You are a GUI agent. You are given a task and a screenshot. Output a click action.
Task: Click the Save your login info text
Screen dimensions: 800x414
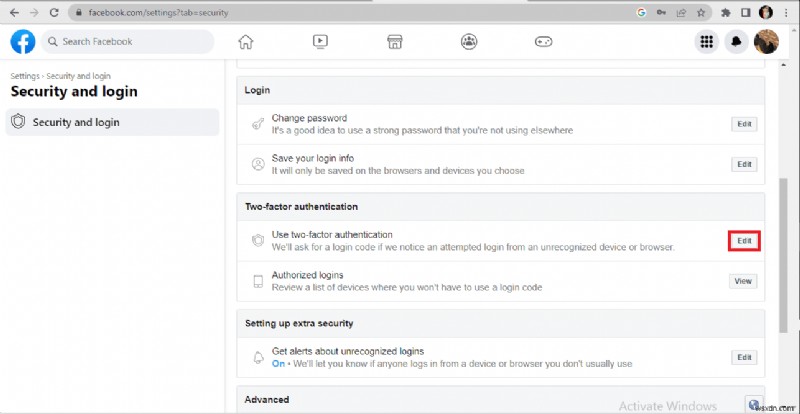point(313,158)
